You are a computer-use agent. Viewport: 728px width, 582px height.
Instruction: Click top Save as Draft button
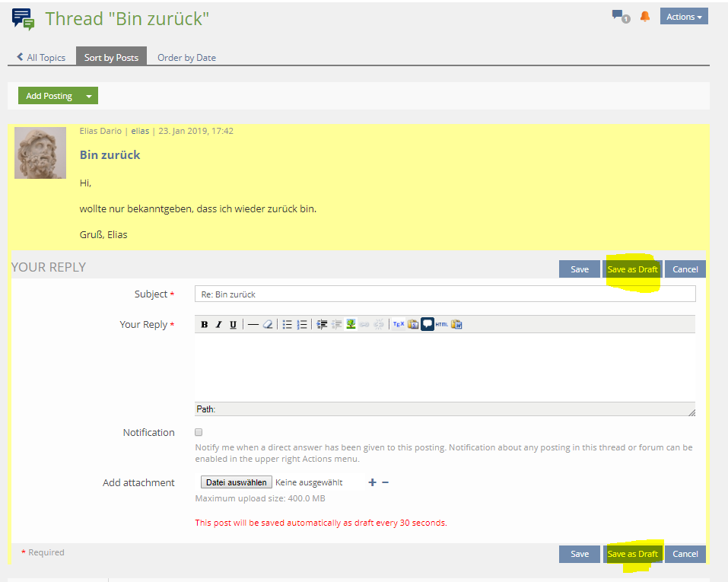(632, 269)
